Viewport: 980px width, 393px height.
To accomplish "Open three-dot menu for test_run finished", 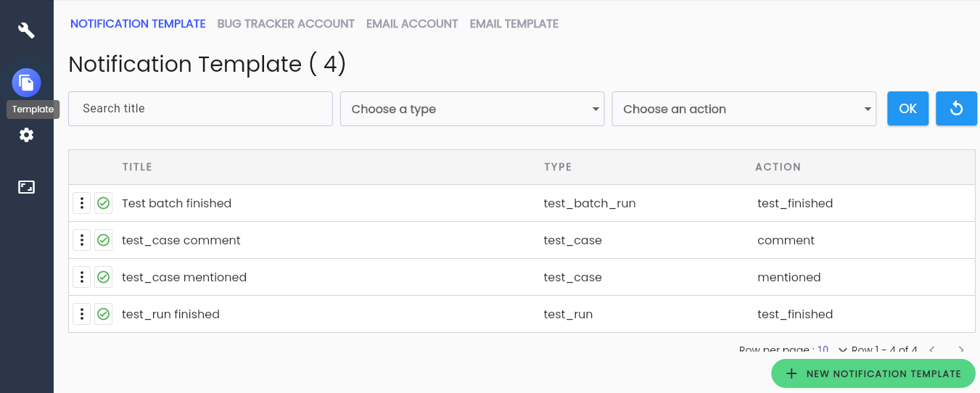I will point(82,314).
